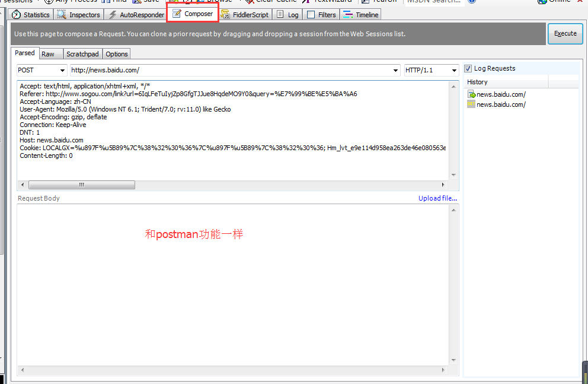Click headers vertical scrollbar down arrow
The width and height of the screenshot is (588, 384).
(x=453, y=175)
